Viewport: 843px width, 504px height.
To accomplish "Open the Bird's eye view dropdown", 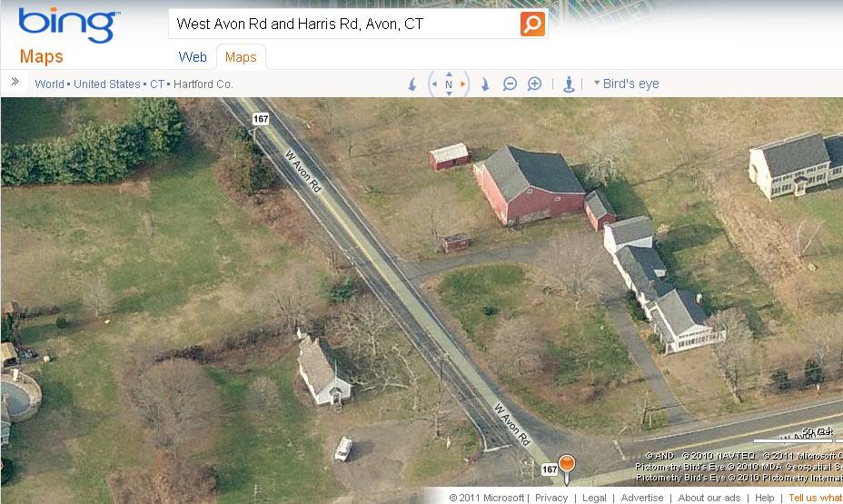I will pos(626,84).
